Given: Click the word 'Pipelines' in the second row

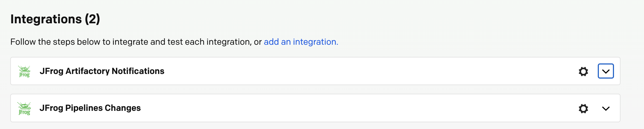Looking at the screenshot, I should tap(84, 108).
